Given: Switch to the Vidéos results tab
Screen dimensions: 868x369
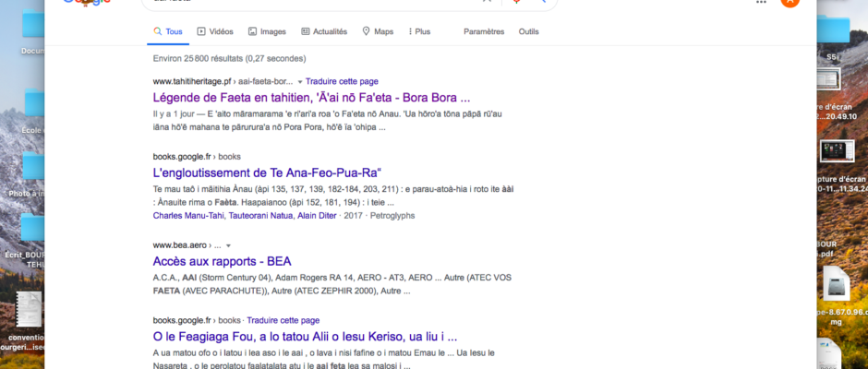Looking at the screenshot, I should click(x=215, y=31).
